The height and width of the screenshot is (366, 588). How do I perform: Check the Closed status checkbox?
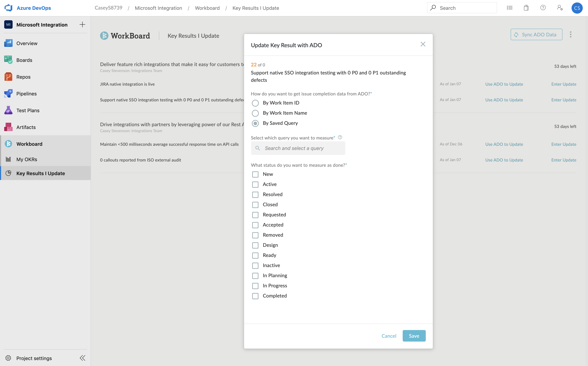tap(255, 205)
